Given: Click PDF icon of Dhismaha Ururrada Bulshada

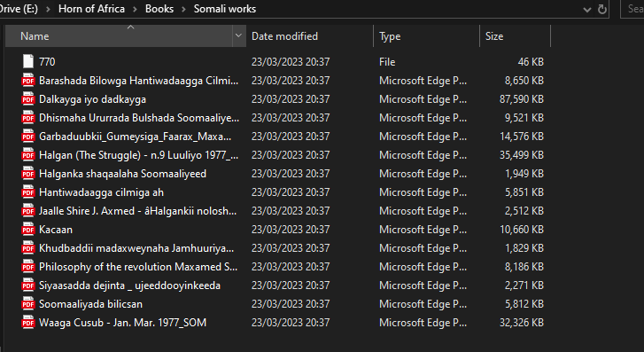Looking at the screenshot, I should pos(28,117).
